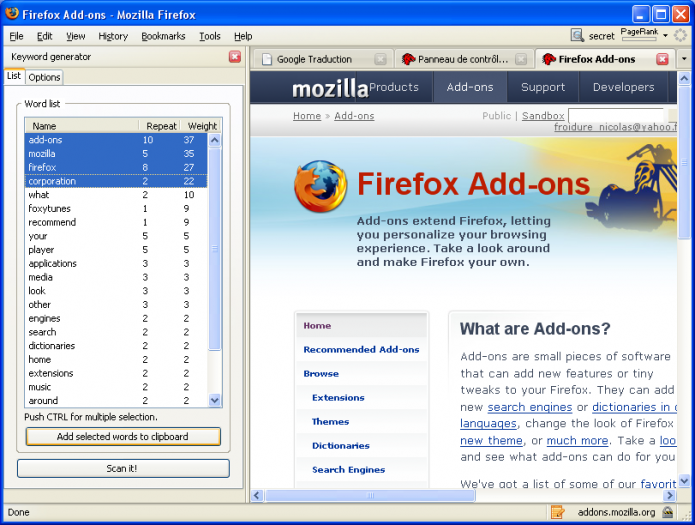Click the search engine icon beside 'secret'

[x=578, y=35]
